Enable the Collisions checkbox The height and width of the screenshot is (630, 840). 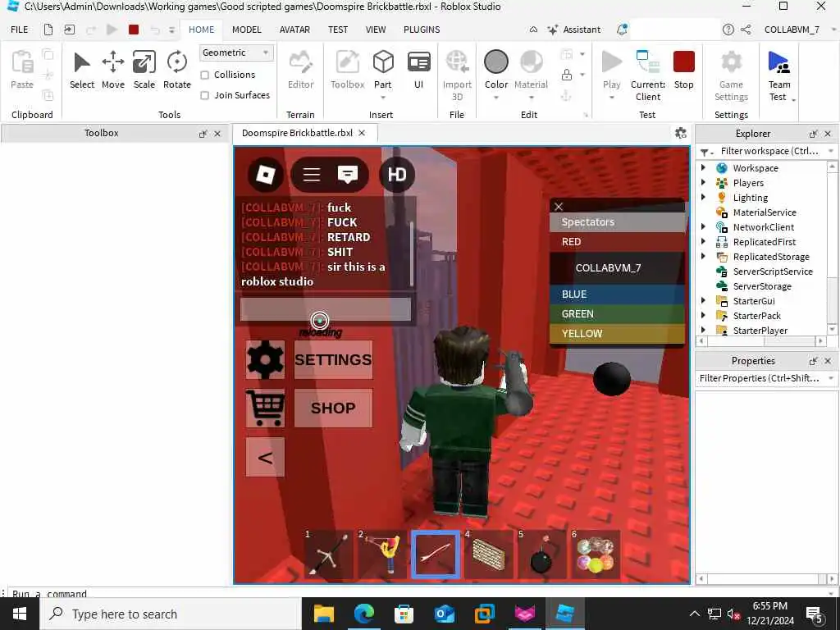204,75
